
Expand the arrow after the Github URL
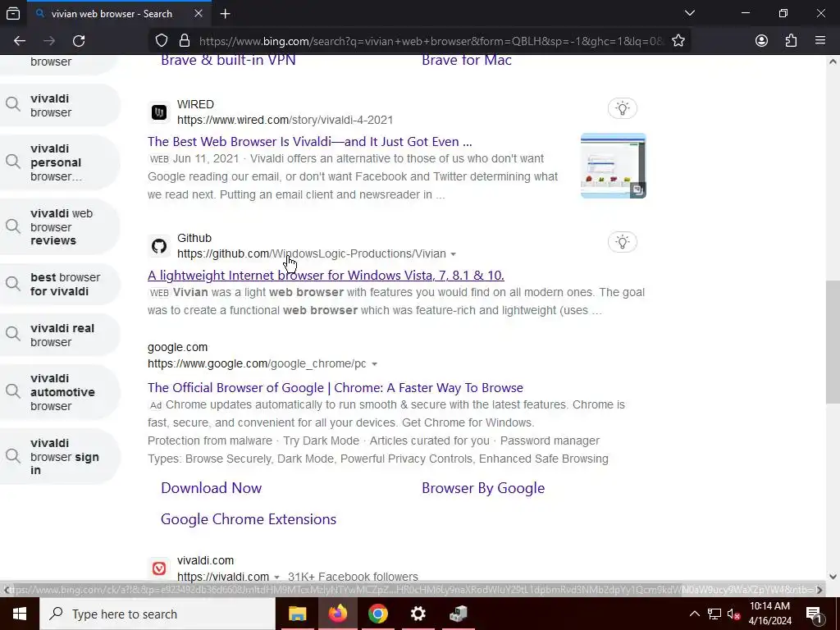pos(453,254)
